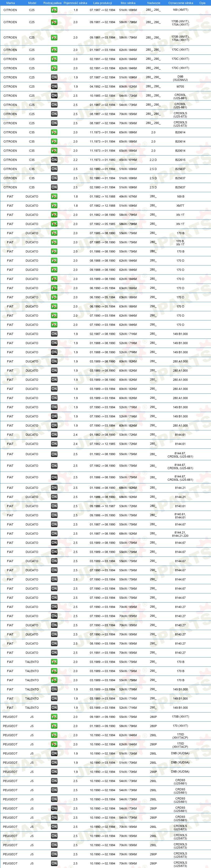Click ON icon in D9B (XUD9A/U) row

point(54,78)
